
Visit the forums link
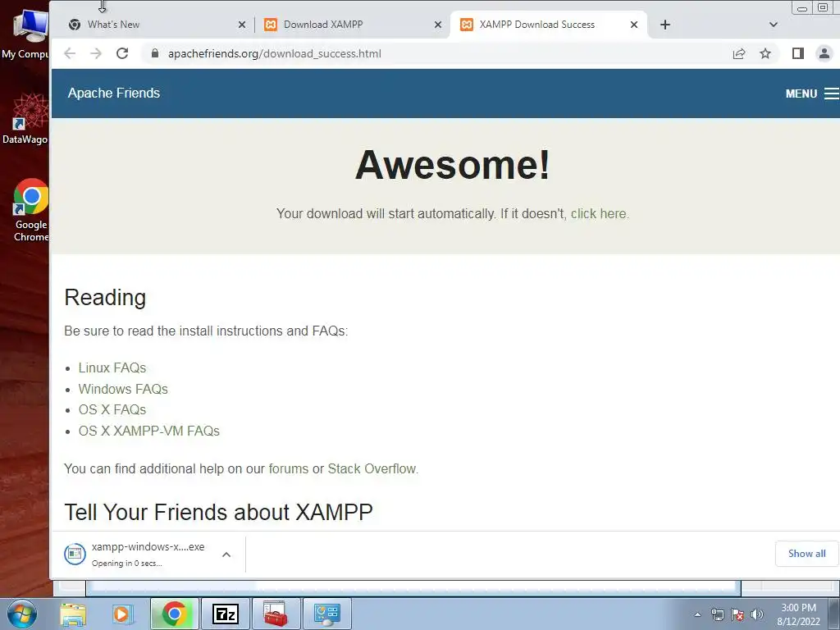[x=288, y=468]
